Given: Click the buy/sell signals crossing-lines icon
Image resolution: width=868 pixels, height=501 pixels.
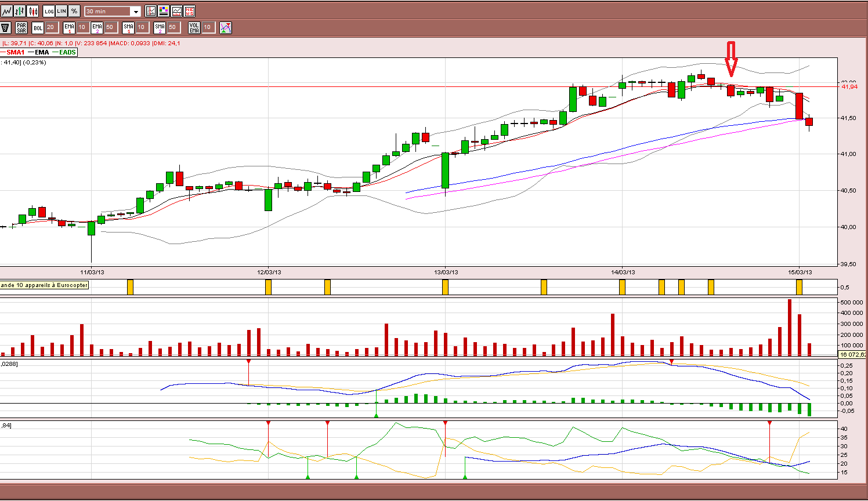Looking at the screenshot, I should point(226,27).
